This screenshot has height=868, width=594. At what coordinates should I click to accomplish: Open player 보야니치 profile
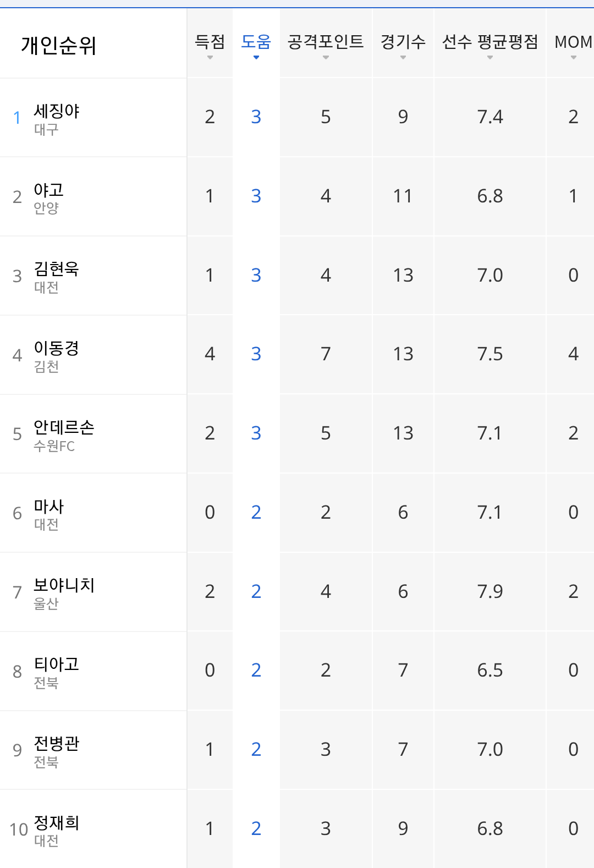pos(64,585)
